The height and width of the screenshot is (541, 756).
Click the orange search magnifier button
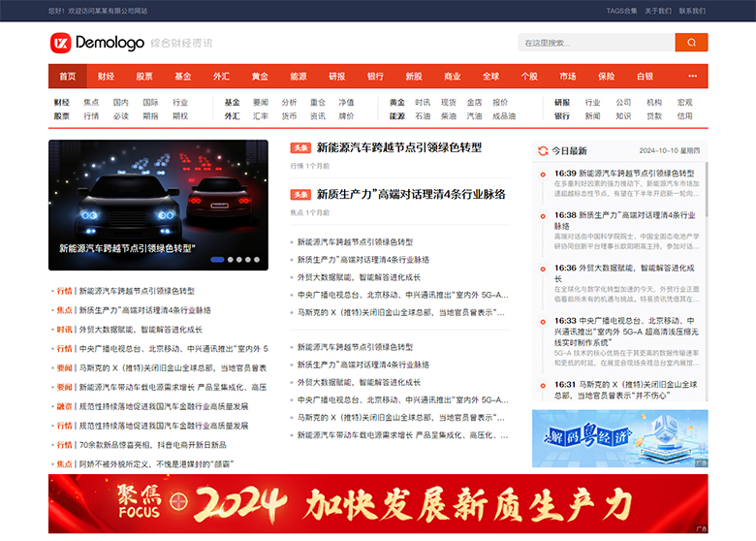691,43
